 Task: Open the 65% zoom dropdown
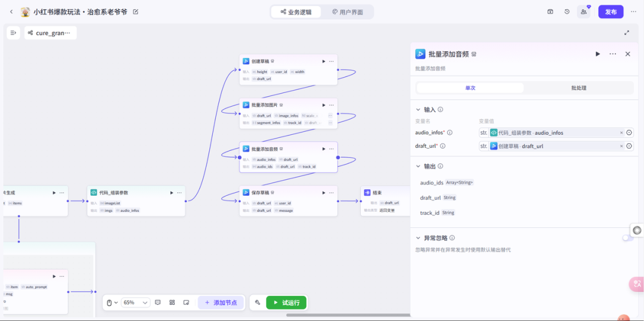pyautogui.click(x=135, y=303)
